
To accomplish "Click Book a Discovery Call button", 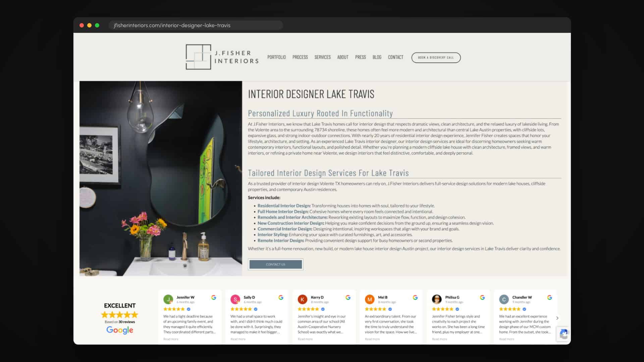I will (x=436, y=57).
